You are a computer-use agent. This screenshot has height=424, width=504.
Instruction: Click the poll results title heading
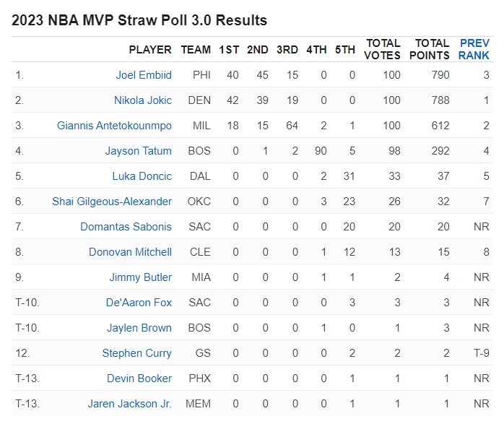139,20
